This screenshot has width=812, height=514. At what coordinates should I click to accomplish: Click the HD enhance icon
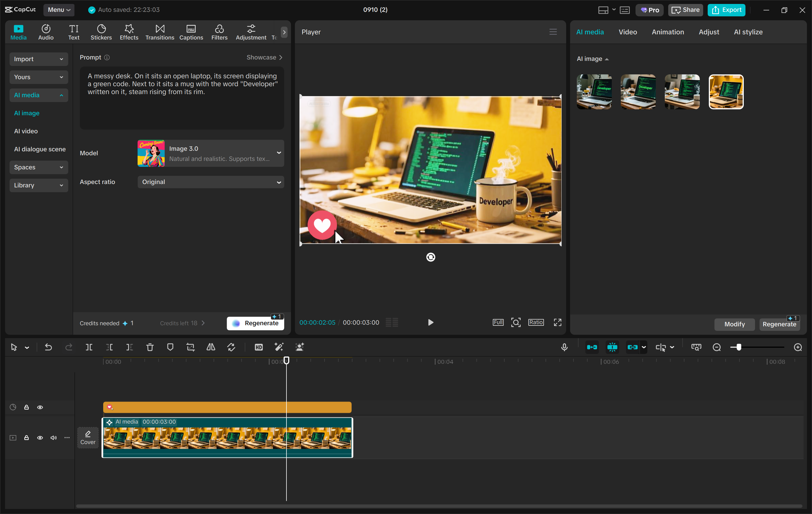click(259, 347)
